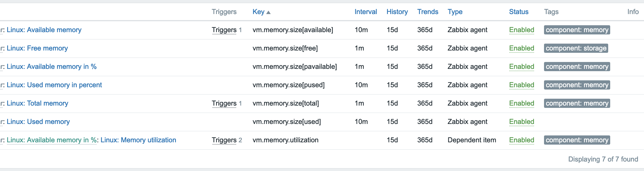The image size is (644, 171).
Task: Disable the vm.memory.size[available] item via Enabled status
Action: (x=521, y=30)
